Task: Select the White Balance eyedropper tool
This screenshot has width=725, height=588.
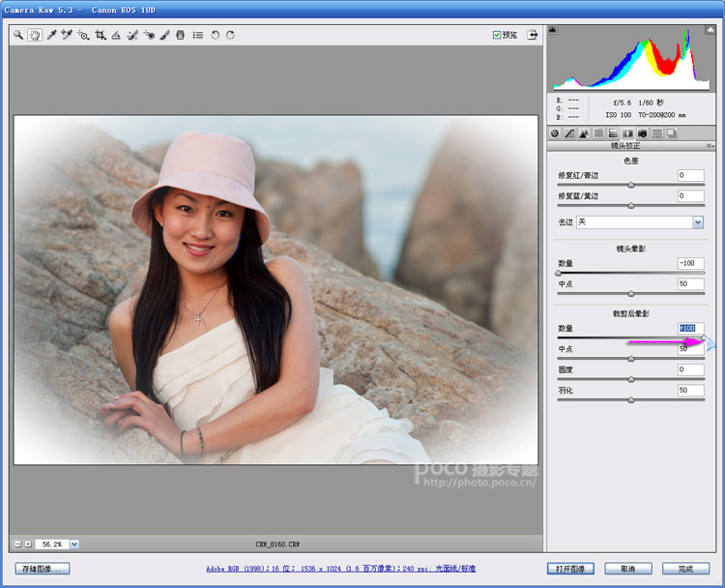Action: pyautogui.click(x=51, y=35)
